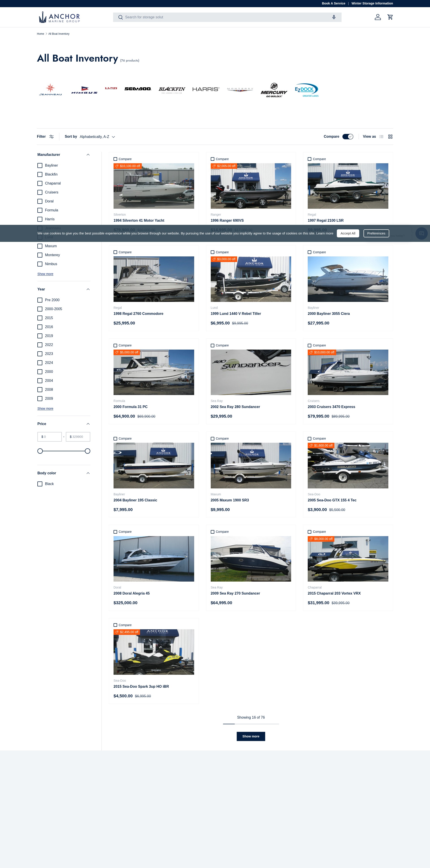The image size is (430, 868).
Task: Select the Blackfin brand logo
Action: pos(172,90)
